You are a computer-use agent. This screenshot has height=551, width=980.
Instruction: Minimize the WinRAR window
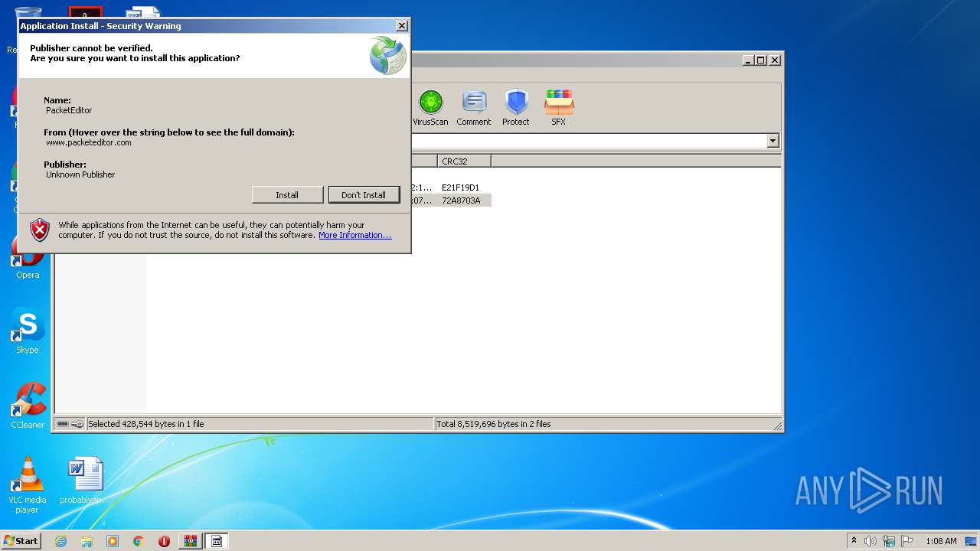tap(748, 60)
